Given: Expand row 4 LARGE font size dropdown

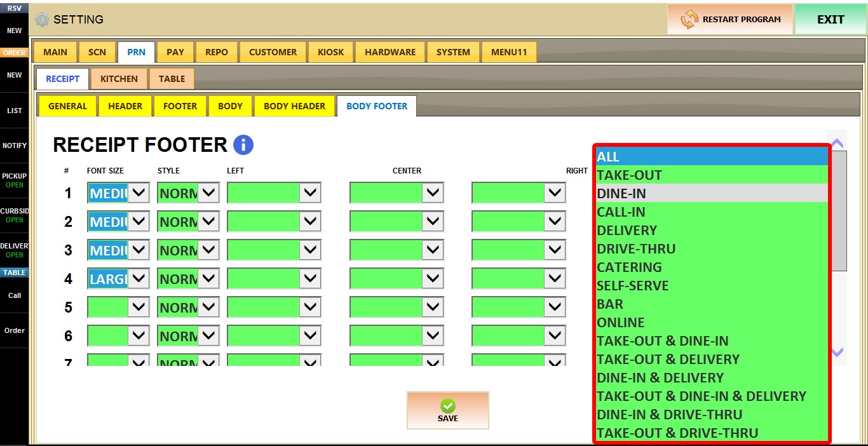Looking at the screenshot, I should [139, 278].
